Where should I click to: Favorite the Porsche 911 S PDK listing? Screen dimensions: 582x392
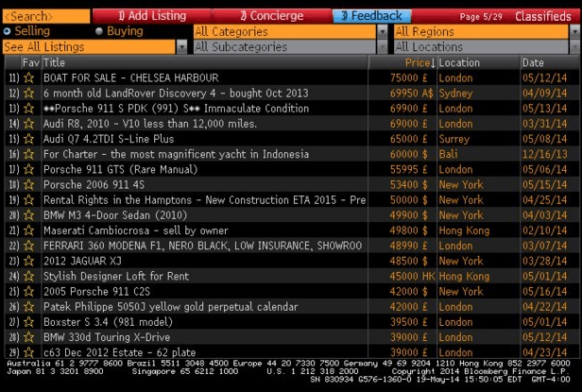pyautogui.click(x=28, y=109)
